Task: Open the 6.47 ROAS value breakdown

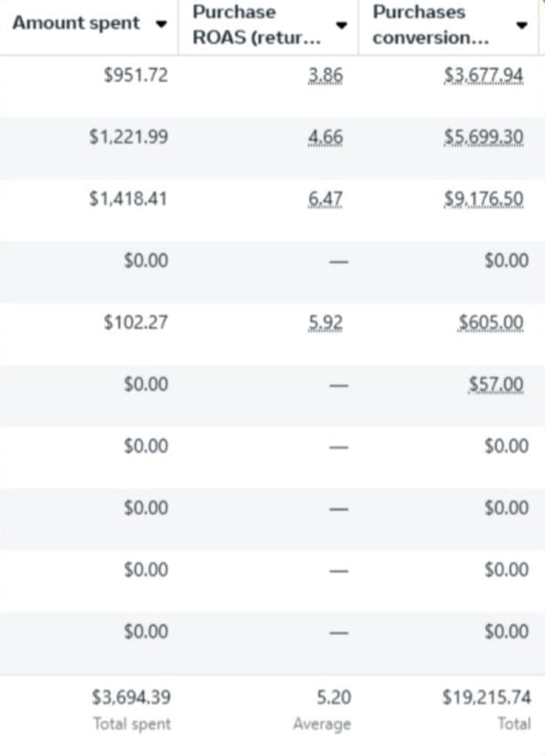Action: [x=325, y=199]
